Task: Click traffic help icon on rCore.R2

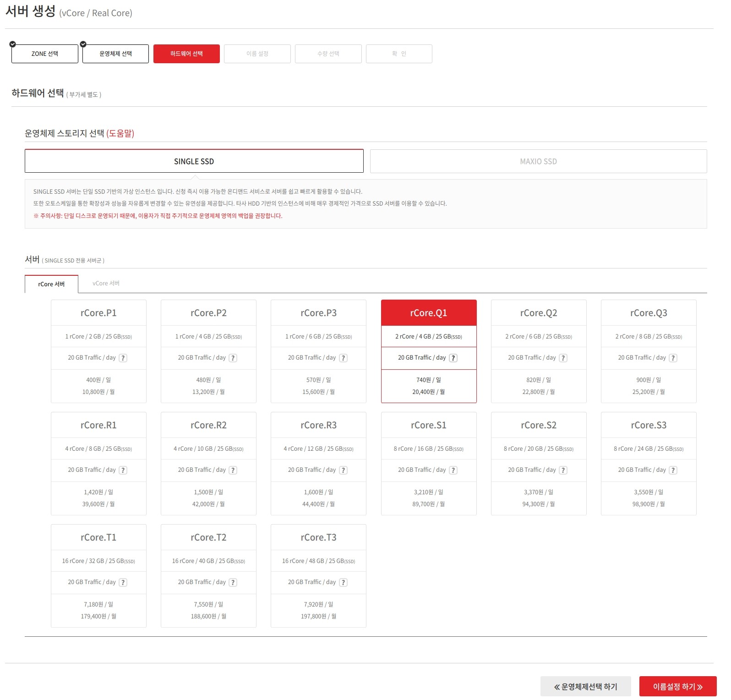Action: click(x=233, y=470)
